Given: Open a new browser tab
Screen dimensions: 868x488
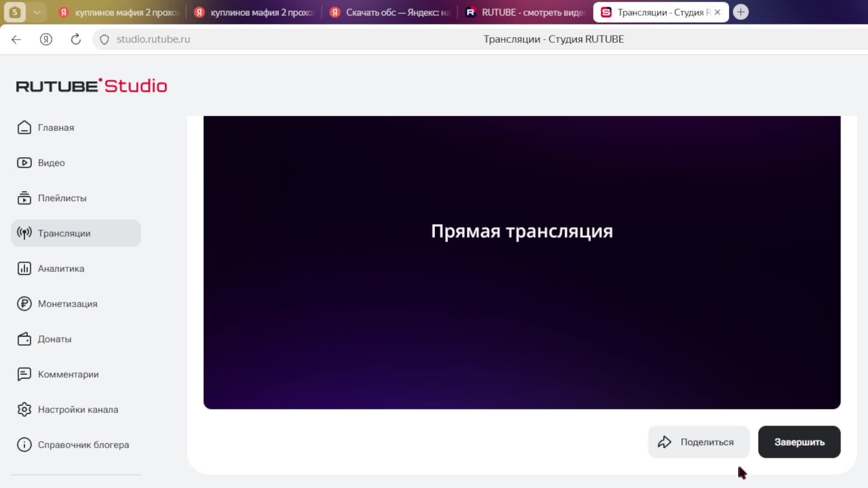Looking at the screenshot, I should click(741, 12).
